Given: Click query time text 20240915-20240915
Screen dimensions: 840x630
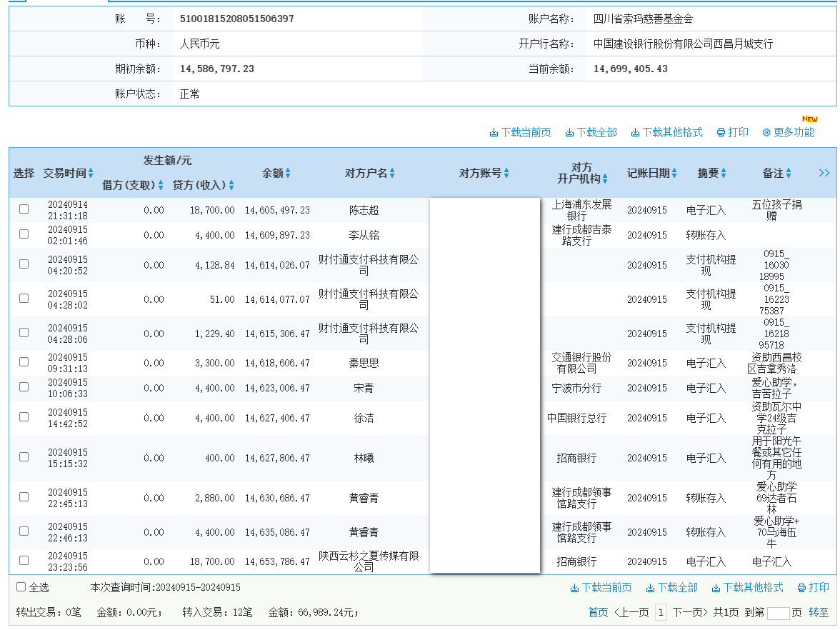Looking at the screenshot, I should click(x=198, y=588).
